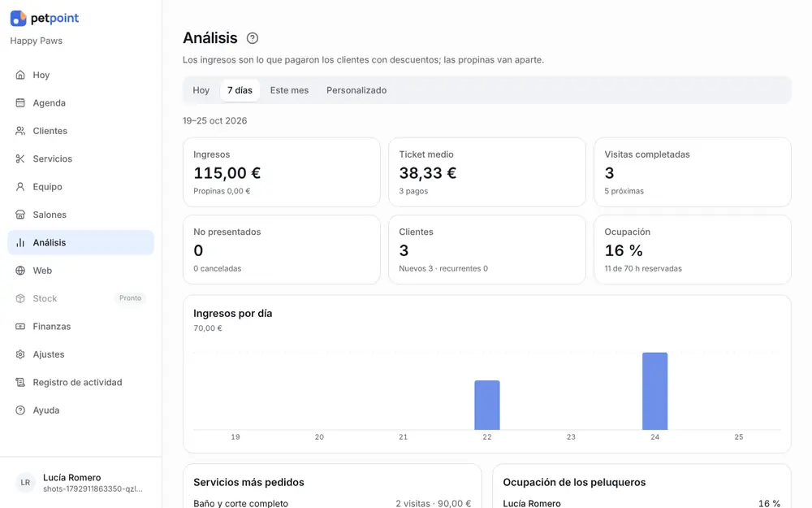Click the 11 de 70 h reservadas text
The width and height of the screenshot is (812, 508).
pos(642,268)
